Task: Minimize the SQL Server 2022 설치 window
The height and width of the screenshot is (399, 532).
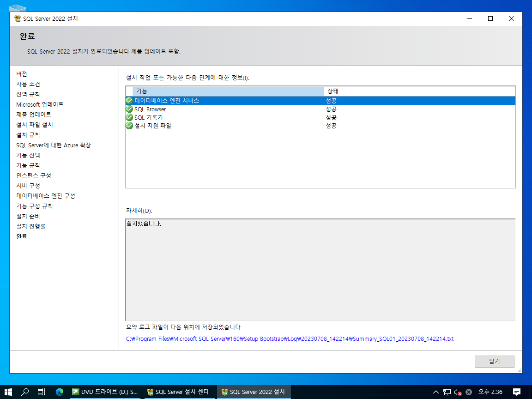Action: pos(470,18)
